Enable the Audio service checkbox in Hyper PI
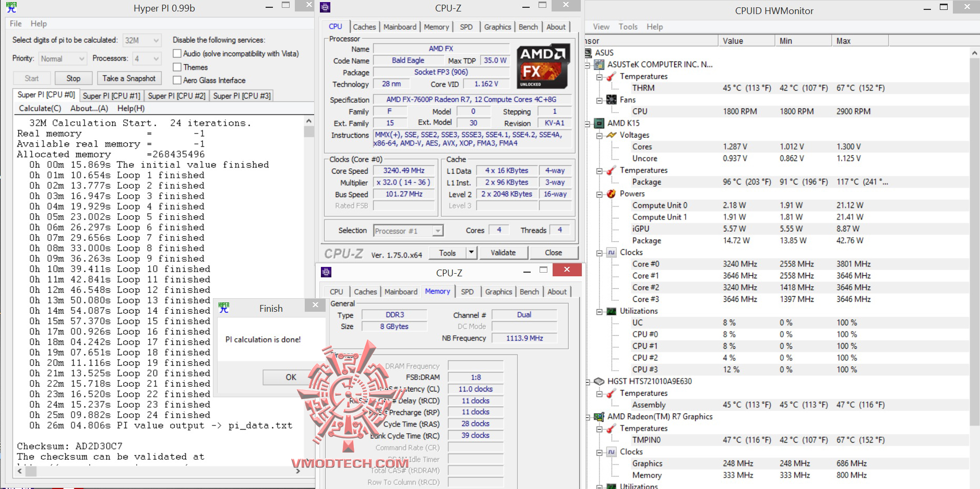Viewport: 980px width, 489px height. click(x=177, y=54)
